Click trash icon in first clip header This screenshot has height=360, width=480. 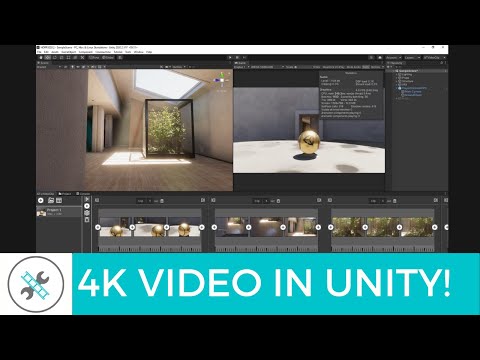(162, 201)
